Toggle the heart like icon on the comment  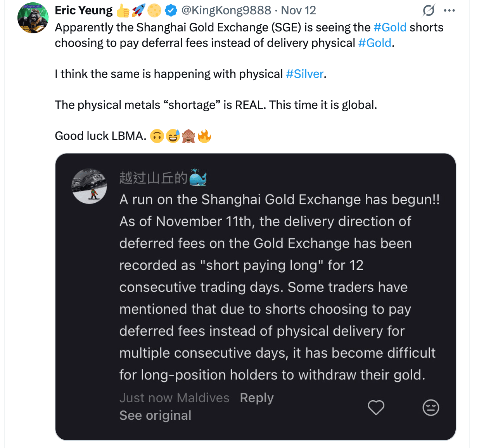point(376,407)
